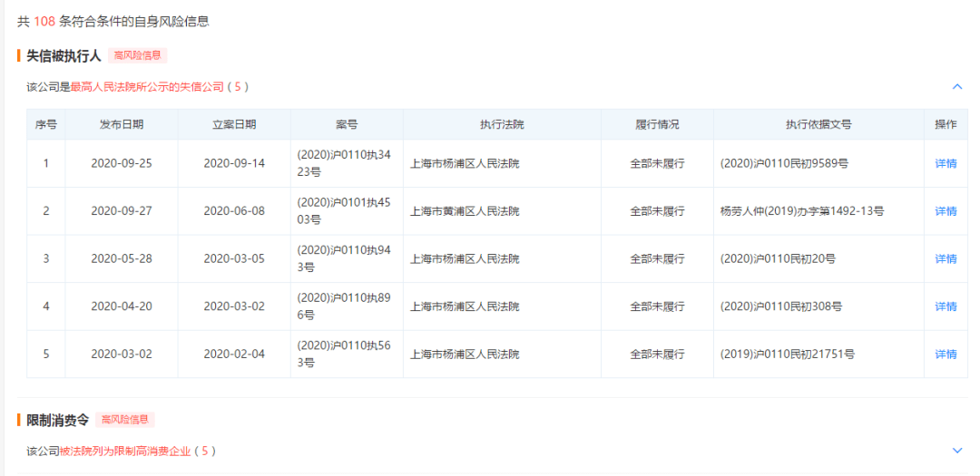Expand the 限制消费令 section chevron

(x=957, y=451)
